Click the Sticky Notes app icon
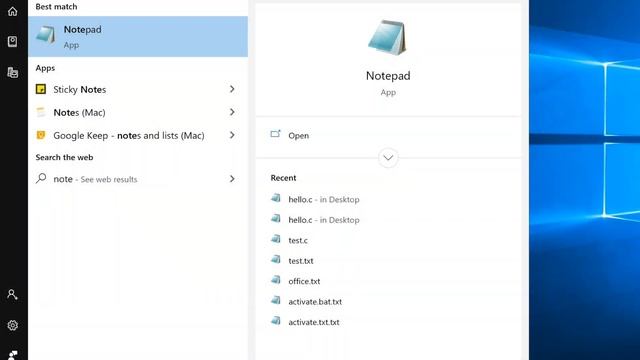Image resolution: width=640 pixels, height=360 pixels. pyautogui.click(x=41, y=89)
